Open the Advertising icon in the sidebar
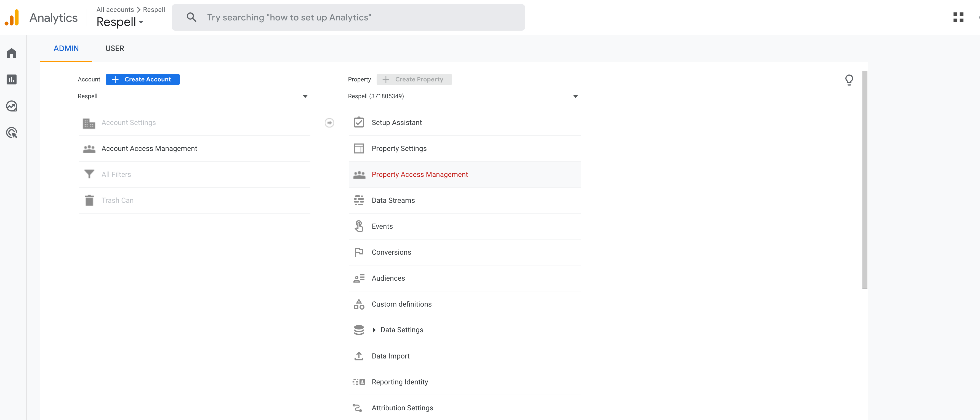 pyautogui.click(x=11, y=133)
